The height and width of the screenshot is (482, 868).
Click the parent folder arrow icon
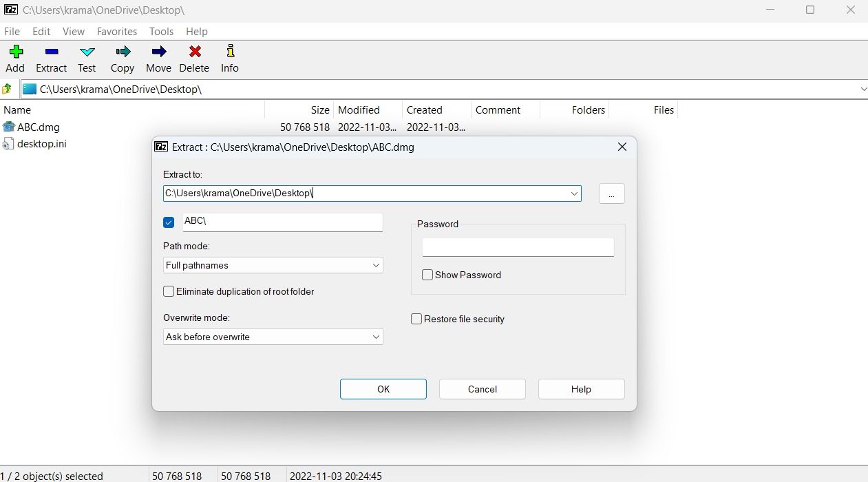click(x=7, y=89)
